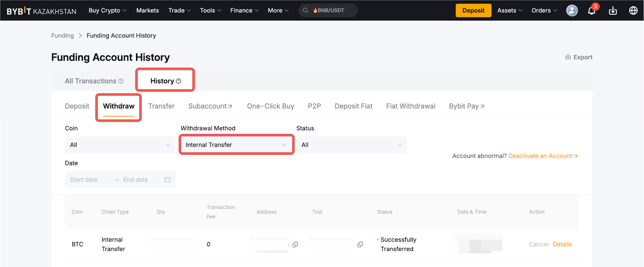Click the BNB/USDT search box
The width and height of the screenshot is (644, 267).
pos(328,10)
